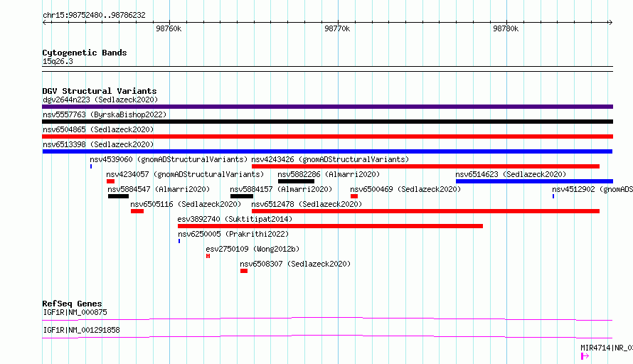This screenshot has width=633, height=364.
Task: Click the IGF1R|NM_001291858 gene label
Action: click(82, 330)
